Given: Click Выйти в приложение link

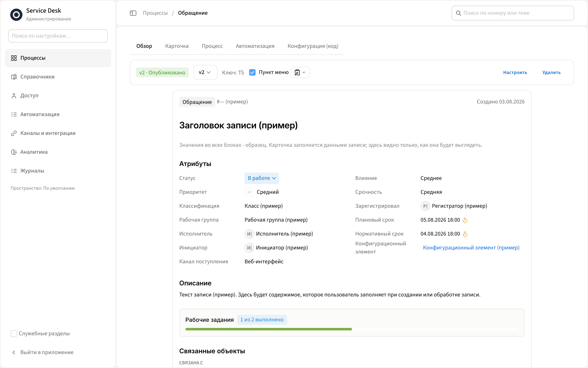Looking at the screenshot, I should (47, 352).
